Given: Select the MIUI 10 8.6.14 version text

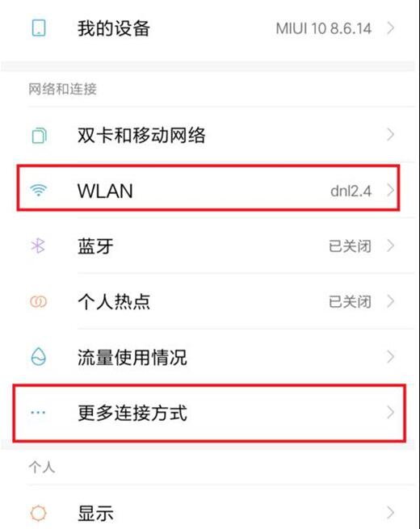Looking at the screenshot, I should click(324, 29).
